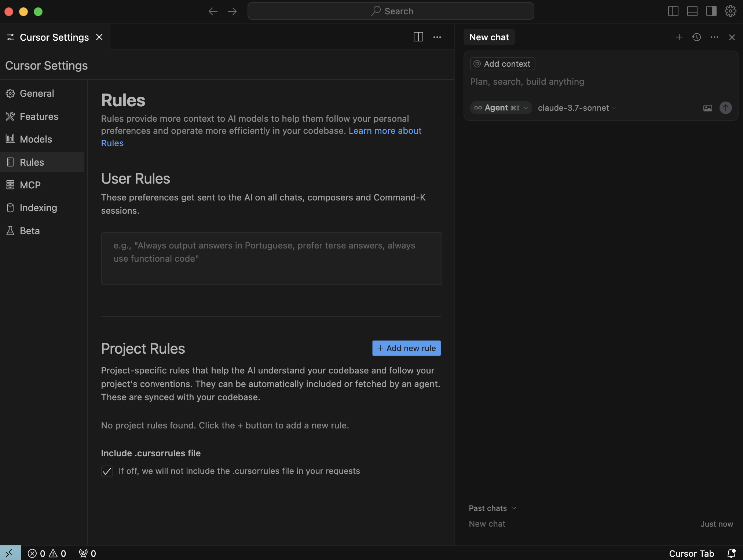Viewport: 743px width, 560px height.
Task: Open Models settings section
Action: [x=42, y=139]
